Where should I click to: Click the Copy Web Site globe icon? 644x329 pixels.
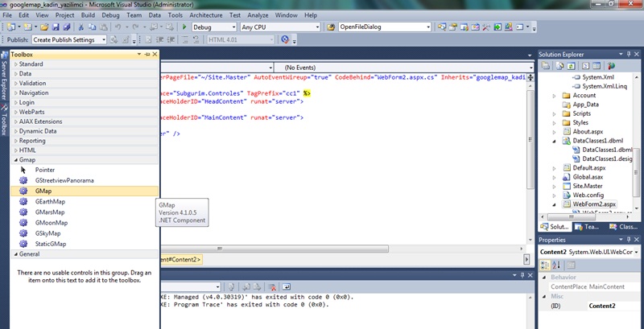pyautogui.click(x=611, y=66)
